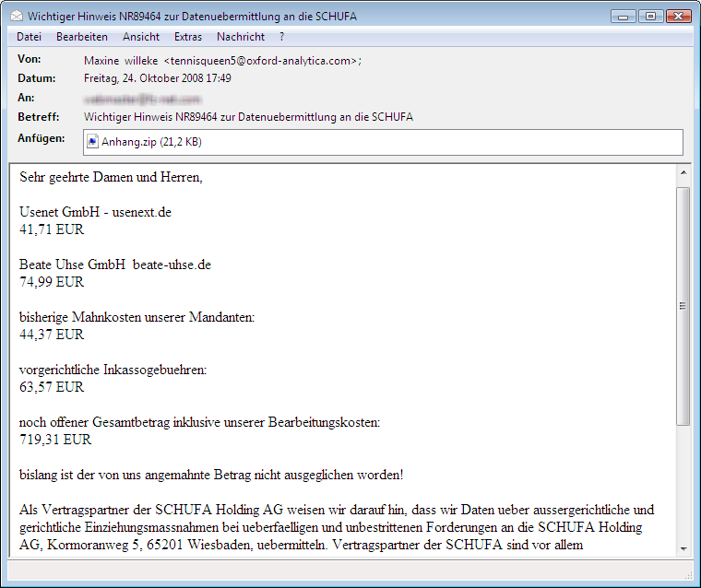Click the envelope icon in title bar
The width and height of the screenshot is (701, 588).
tap(17, 17)
